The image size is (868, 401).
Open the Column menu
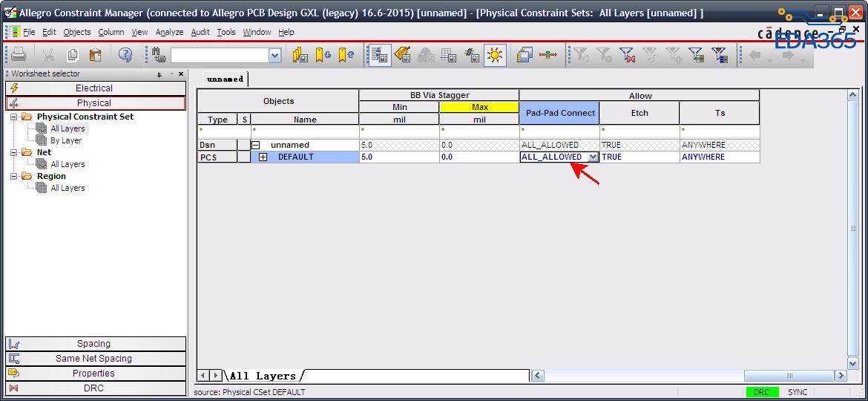point(111,32)
